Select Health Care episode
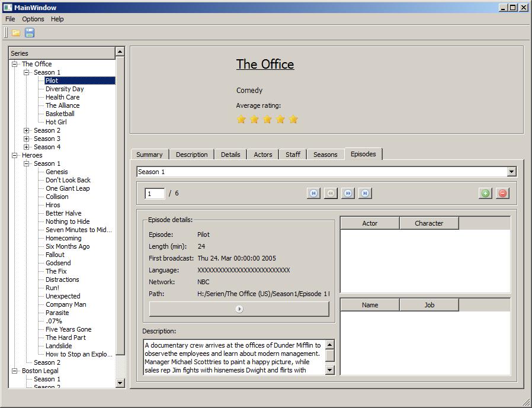This screenshot has height=408, width=532. coord(63,97)
